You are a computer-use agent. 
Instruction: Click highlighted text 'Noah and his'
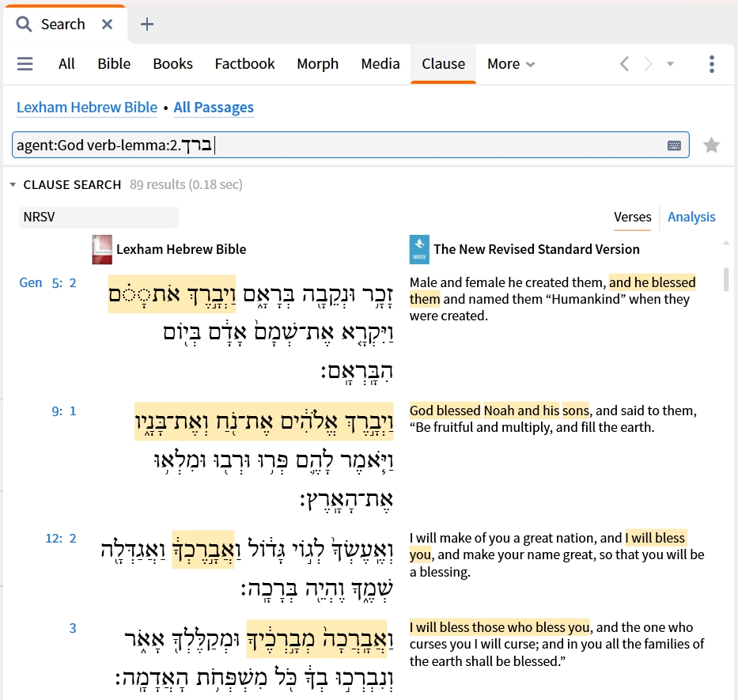click(521, 411)
